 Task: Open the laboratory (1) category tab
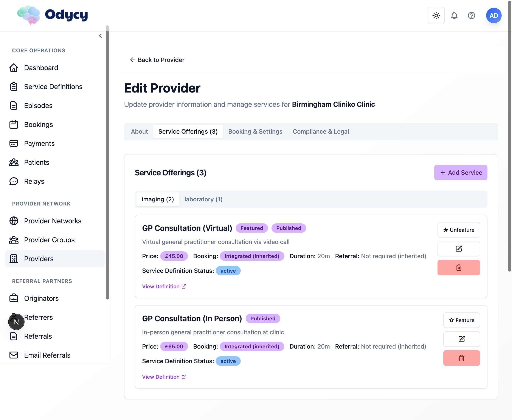(203, 199)
